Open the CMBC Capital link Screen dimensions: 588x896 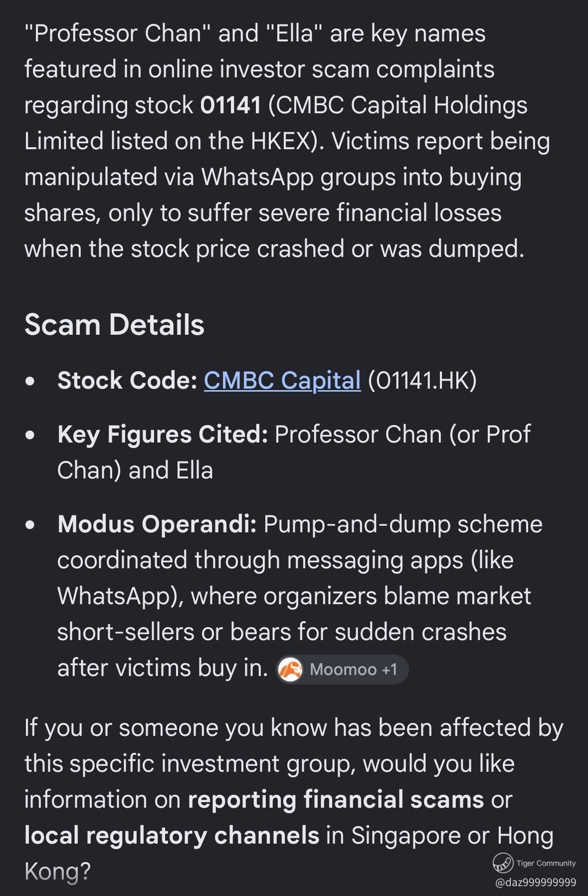click(282, 381)
